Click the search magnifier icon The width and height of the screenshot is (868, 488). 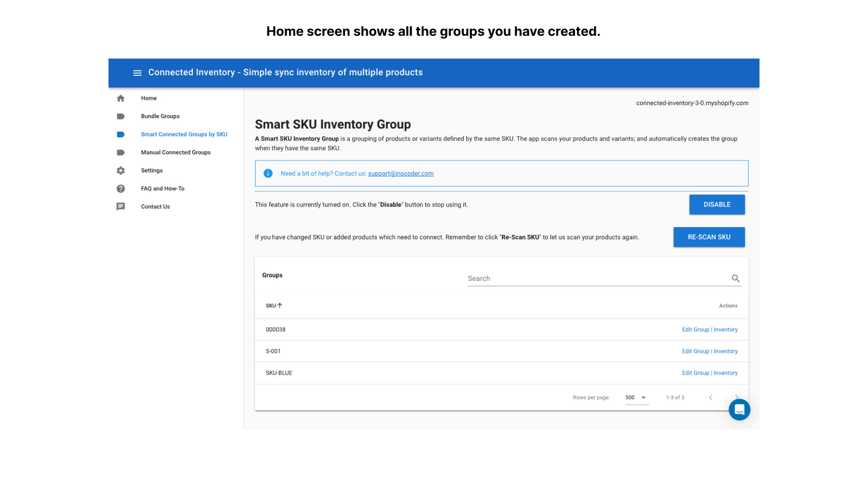click(736, 278)
